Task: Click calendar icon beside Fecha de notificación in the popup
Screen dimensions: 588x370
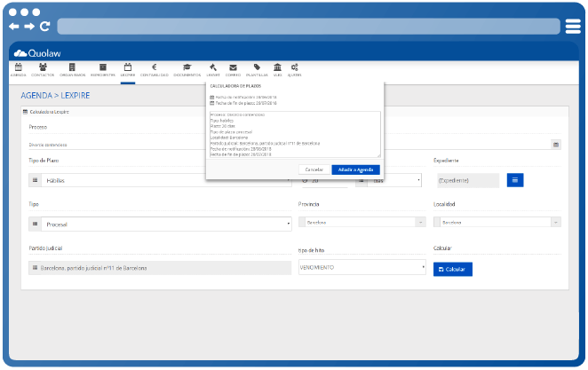Action: [212, 98]
